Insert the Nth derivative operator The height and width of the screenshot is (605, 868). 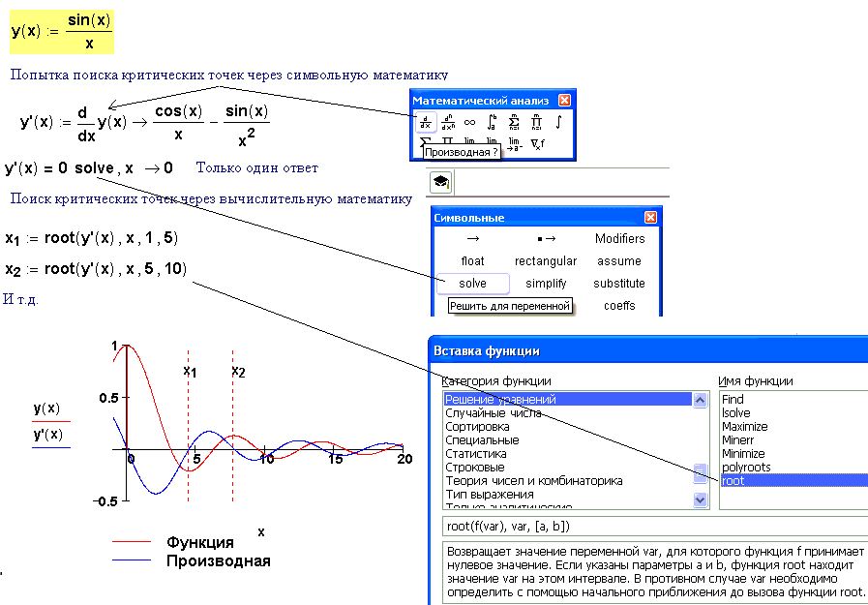point(448,122)
